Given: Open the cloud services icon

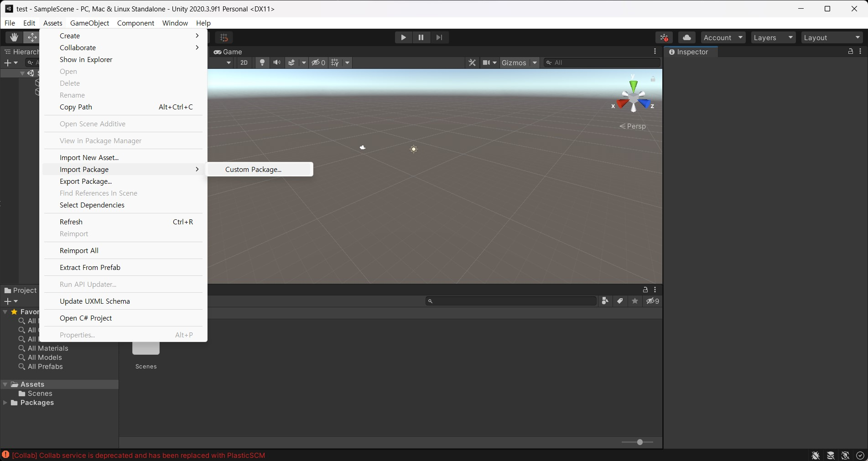Looking at the screenshot, I should [687, 37].
